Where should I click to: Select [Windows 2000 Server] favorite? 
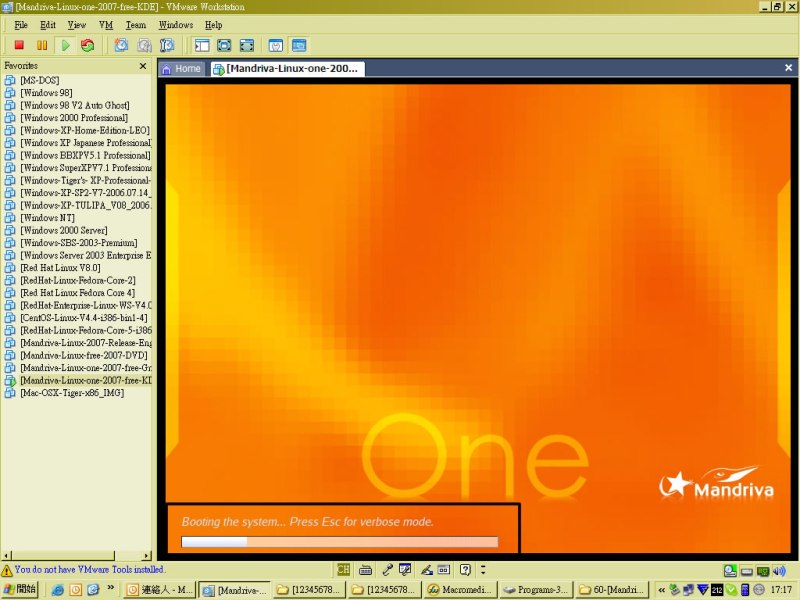coord(64,230)
